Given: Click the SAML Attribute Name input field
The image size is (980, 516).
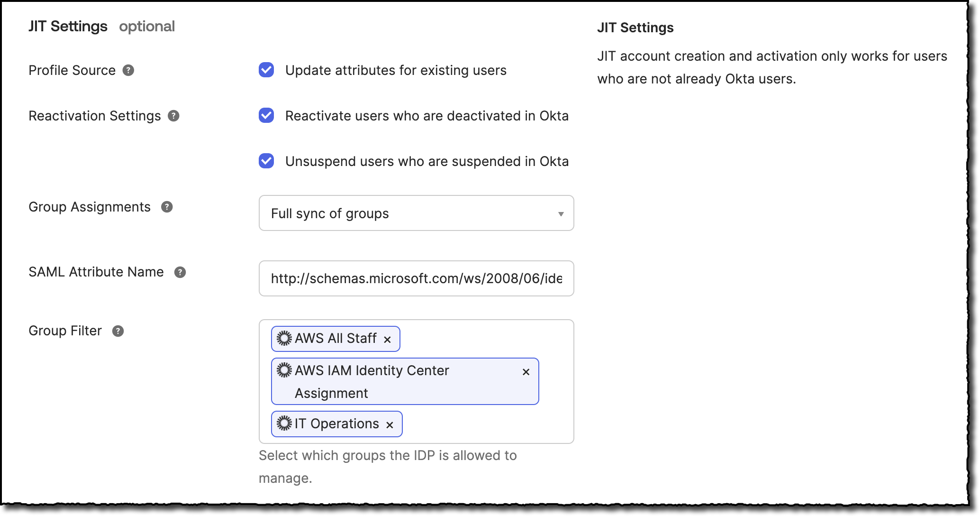Looking at the screenshot, I should tap(416, 278).
